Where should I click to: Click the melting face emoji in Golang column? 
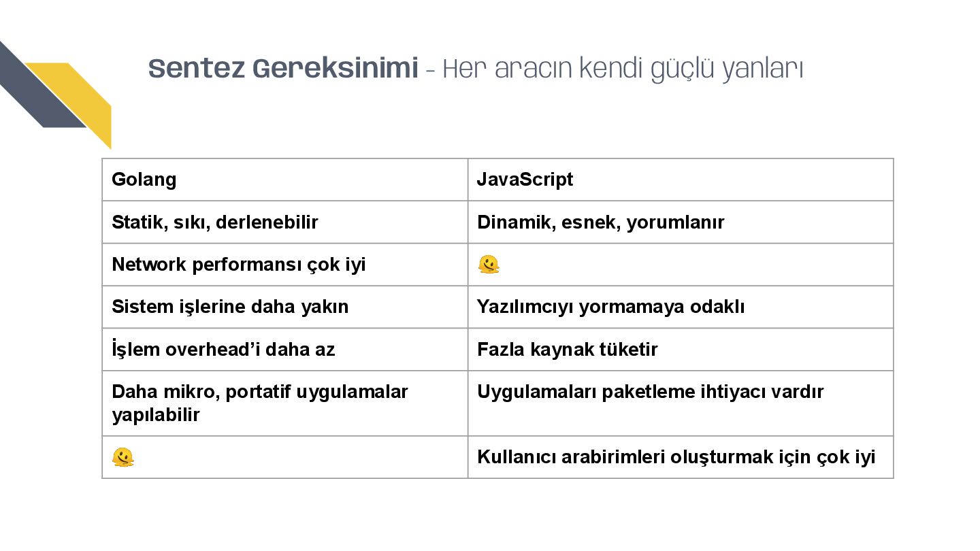[x=123, y=457]
